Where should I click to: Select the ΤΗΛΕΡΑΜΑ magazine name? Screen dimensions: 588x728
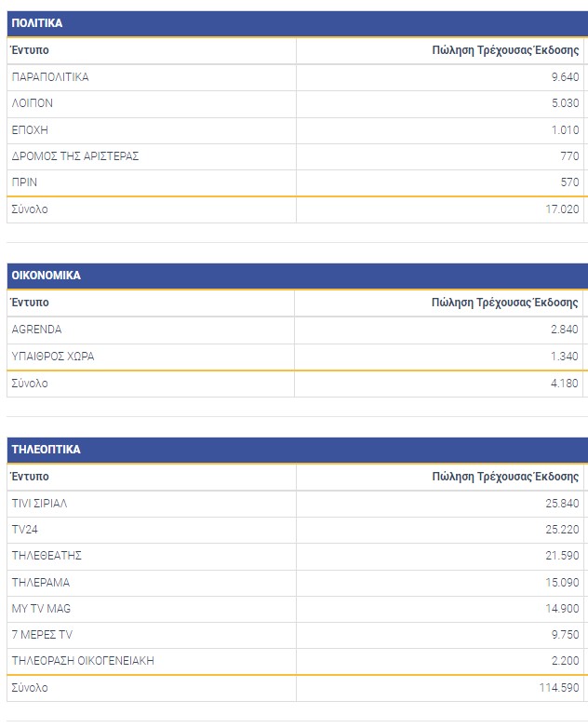click(x=40, y=583)
